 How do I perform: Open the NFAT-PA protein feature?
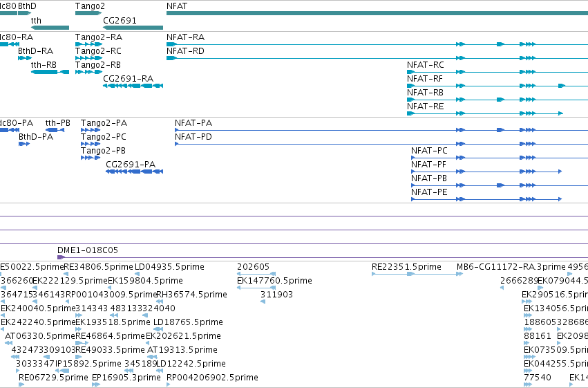pyautogui.click(x=193, y=123)
